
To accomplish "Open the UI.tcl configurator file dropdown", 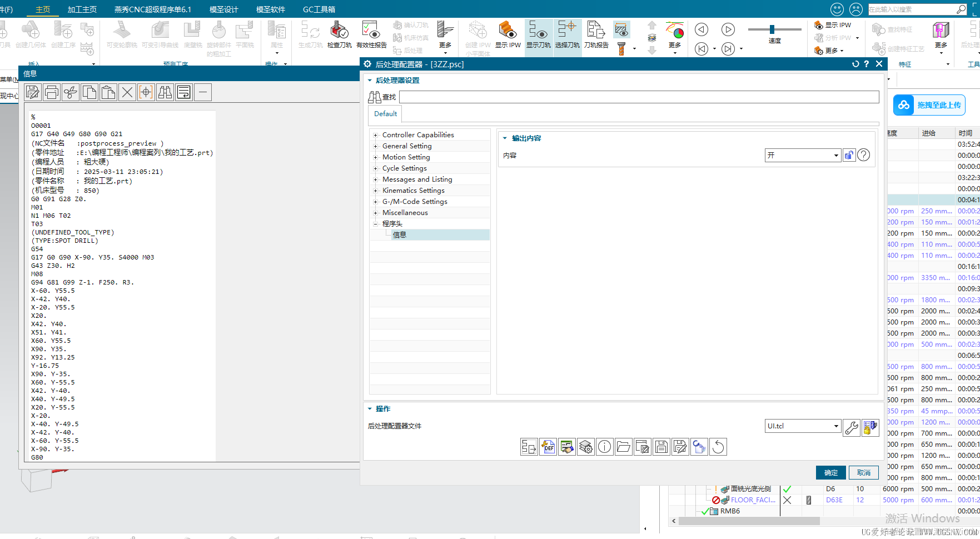I will coord(803,426).
